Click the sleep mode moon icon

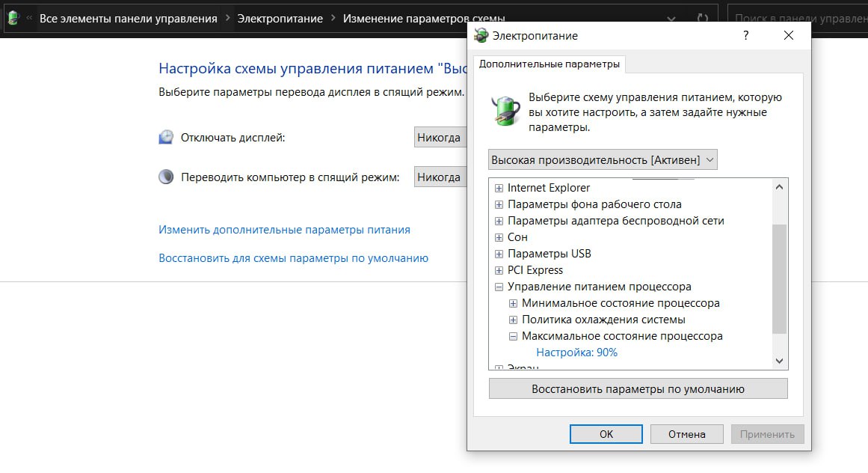(x=166, y=177)
